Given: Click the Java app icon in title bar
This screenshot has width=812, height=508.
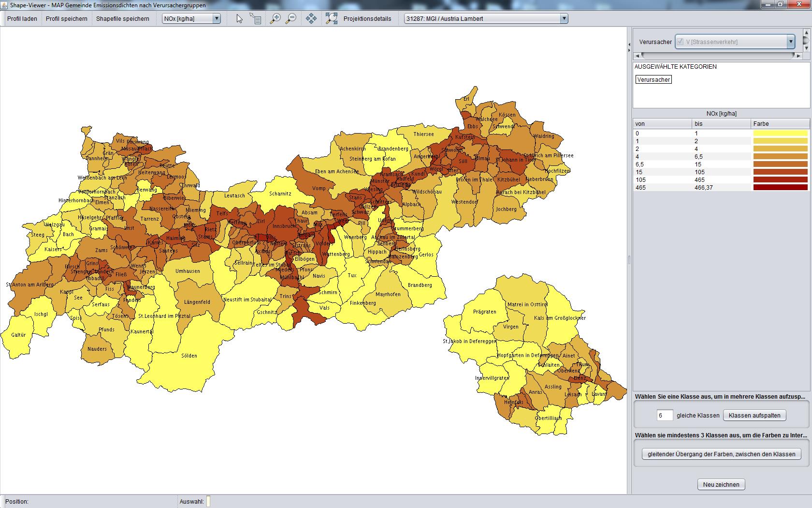Looking at the screenshot, I should click(x=4, y=5).
